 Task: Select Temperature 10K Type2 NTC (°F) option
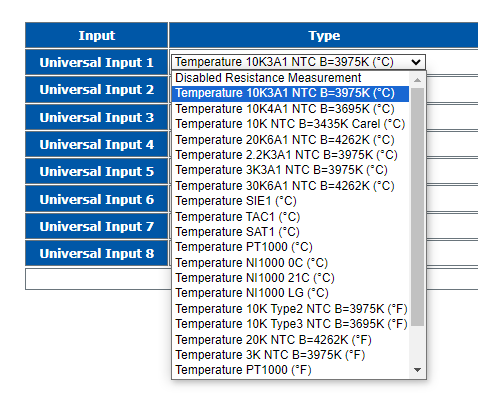[x=290, y=309]
